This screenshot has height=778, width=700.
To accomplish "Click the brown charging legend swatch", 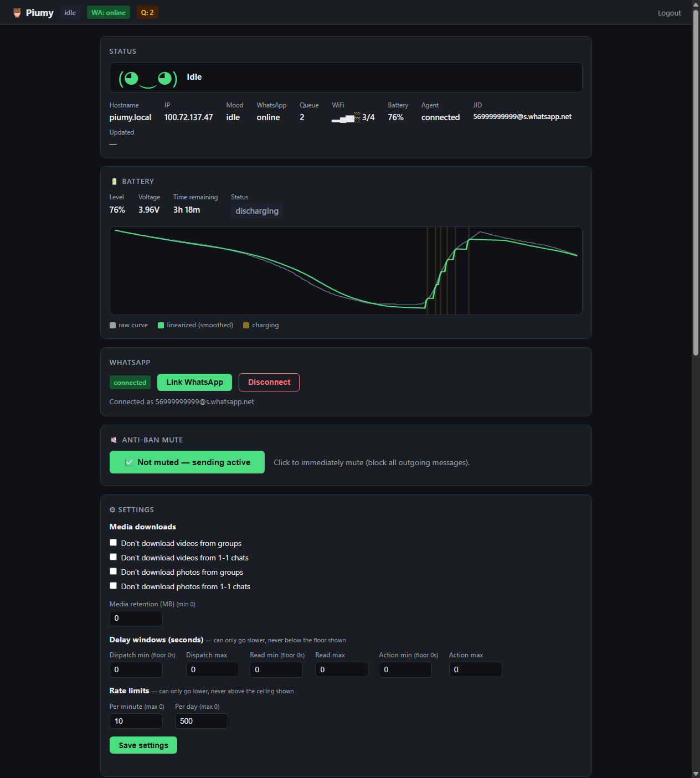I will [246, 326].
